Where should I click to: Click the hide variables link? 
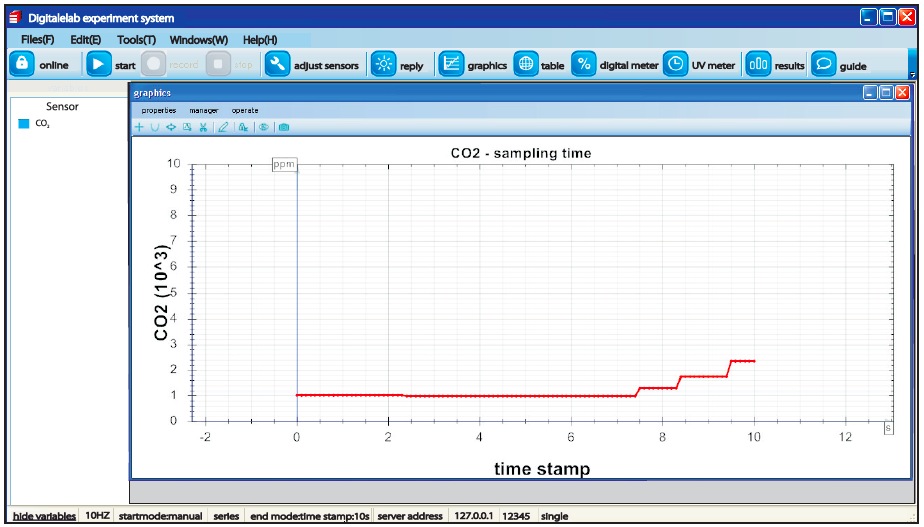(44, 516)
